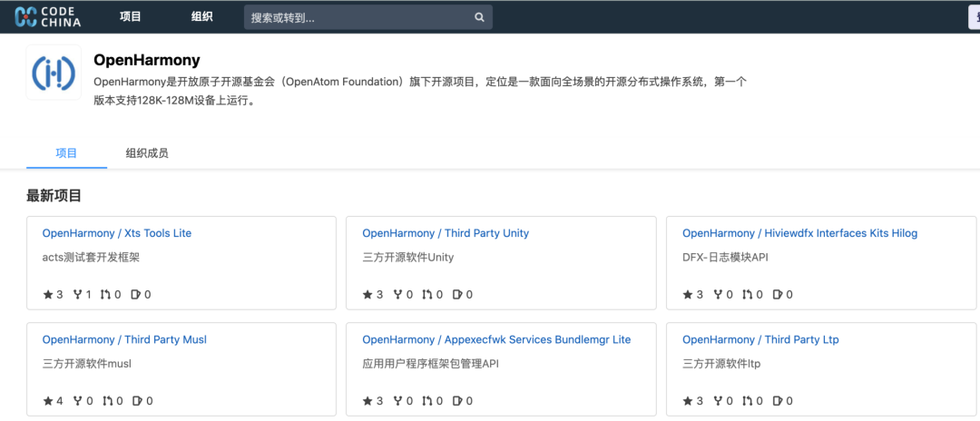The height and width of the screenshot is (421, 980).
Task: Click star icon on Third Party Ltp card
Action: [688, 401]
